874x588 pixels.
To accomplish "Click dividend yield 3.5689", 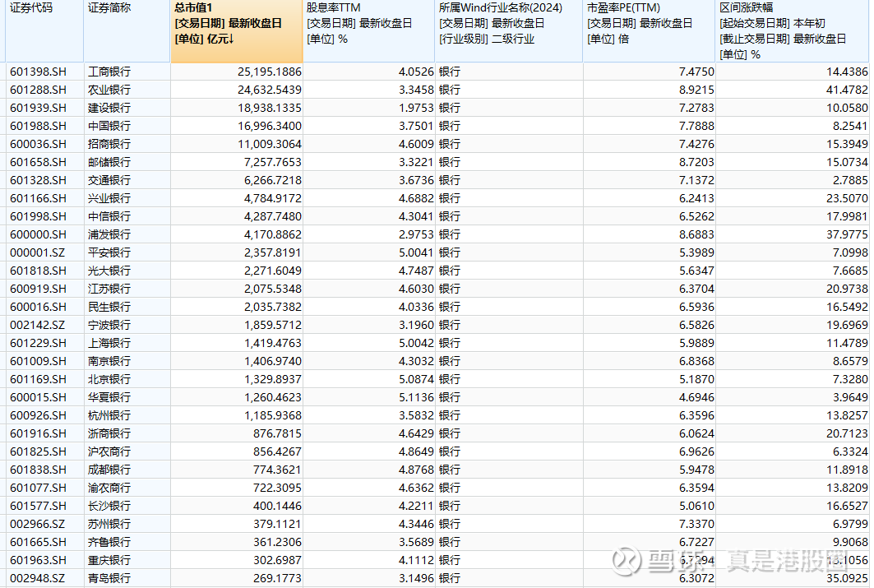I will tap(416, 542).
